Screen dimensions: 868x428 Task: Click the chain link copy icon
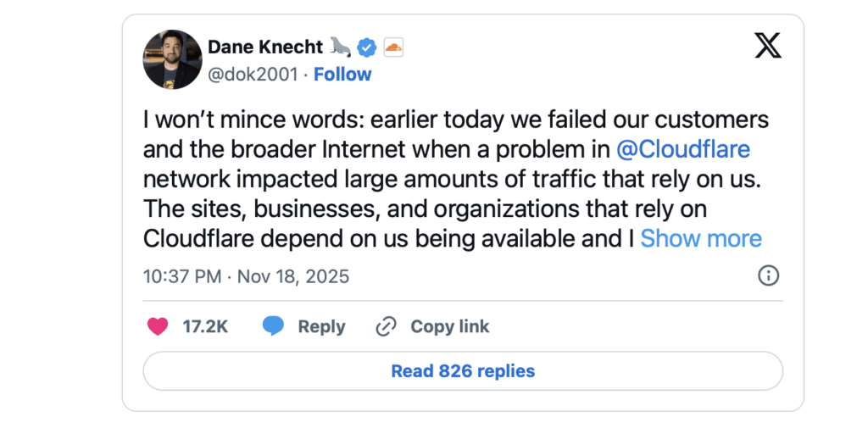click(x=387, y=326)
